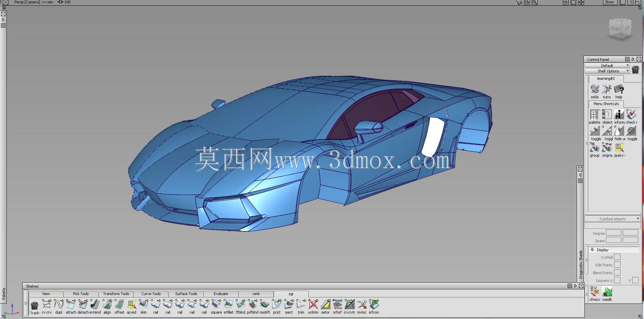Click the hide unselected shortcut icon
Image resolution: width=644 pixels, height=319 pixels.
619,131
